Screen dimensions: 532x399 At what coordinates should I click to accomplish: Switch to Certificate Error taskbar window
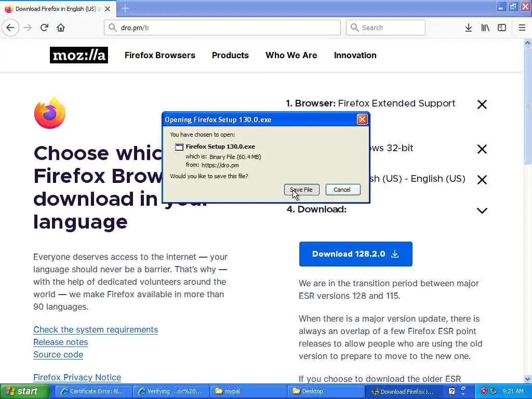92,392
